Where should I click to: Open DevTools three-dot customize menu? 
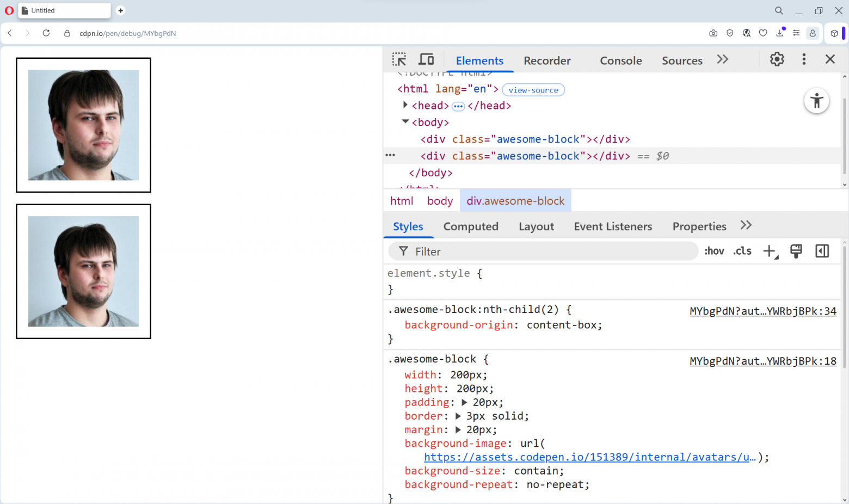coord(804,59)
